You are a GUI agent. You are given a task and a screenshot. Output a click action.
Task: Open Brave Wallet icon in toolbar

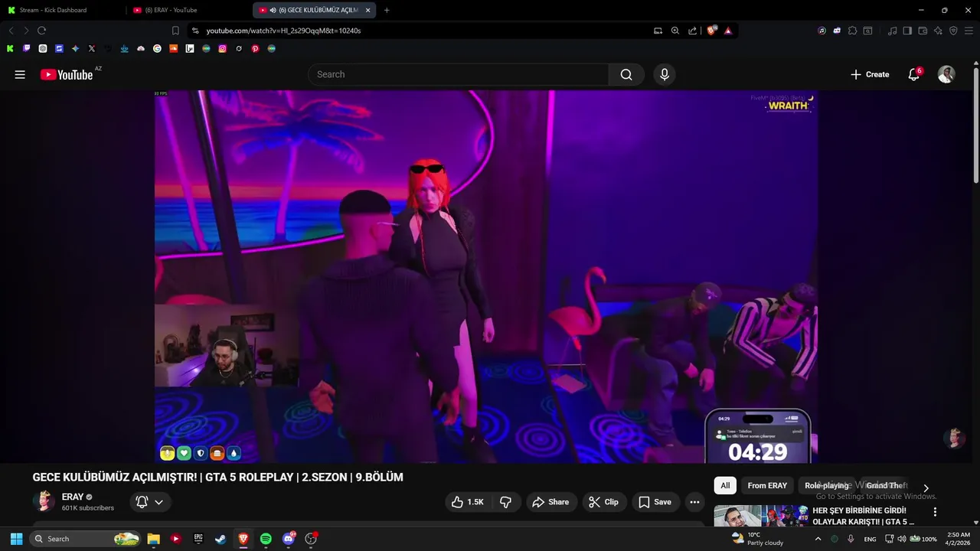(x=923, y=31)
